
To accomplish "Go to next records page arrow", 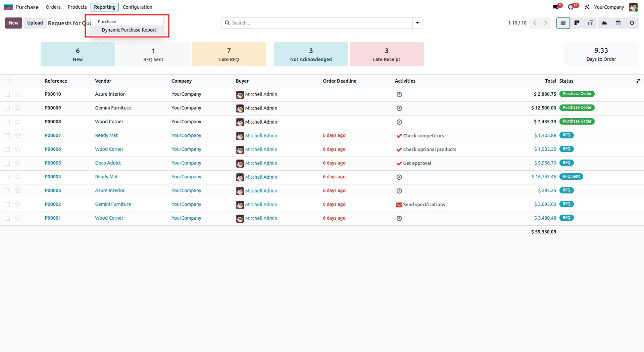I will (545, 23).
